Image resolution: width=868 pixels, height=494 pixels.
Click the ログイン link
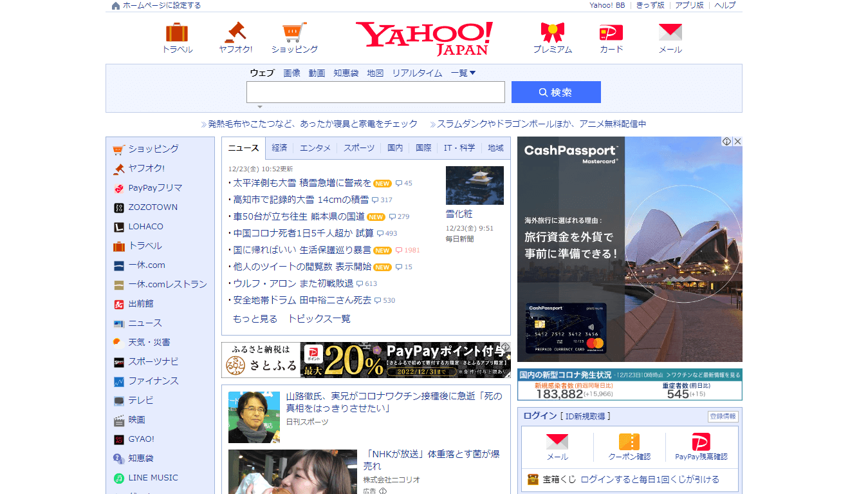click(540, 416)
